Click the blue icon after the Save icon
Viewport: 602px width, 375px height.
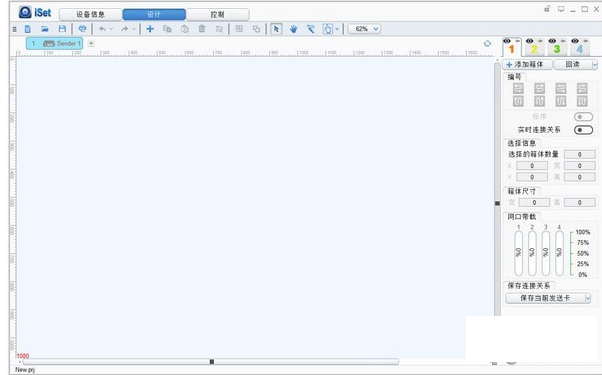82,29
